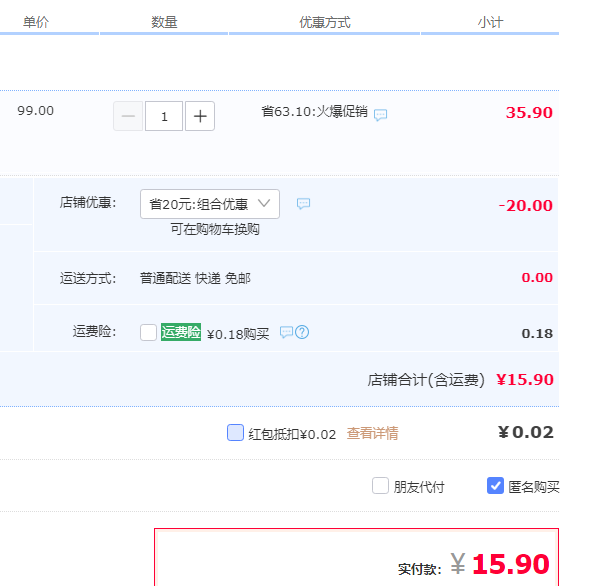Click the 实付款 total amount ¥15.90
This screenshot has width=609, height=586.
(510, 565)
